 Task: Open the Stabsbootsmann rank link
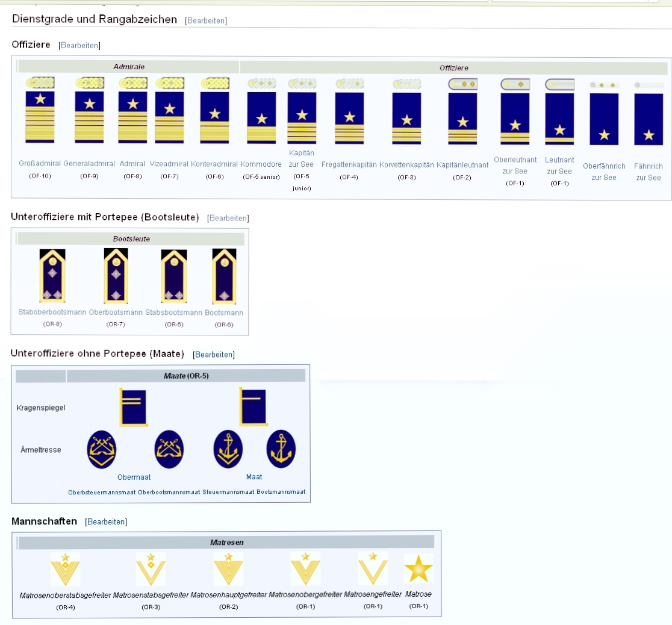coord(173,313)
